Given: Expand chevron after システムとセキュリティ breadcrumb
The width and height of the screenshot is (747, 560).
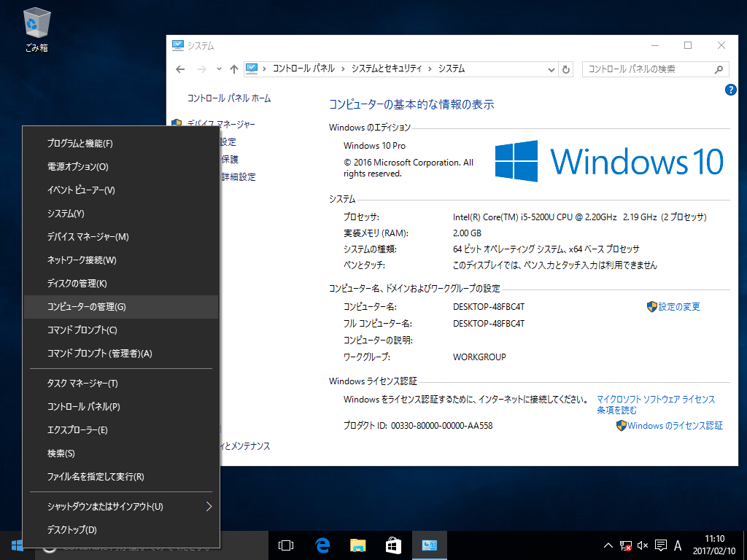Looking at the screenshot, I should (430, 69).
